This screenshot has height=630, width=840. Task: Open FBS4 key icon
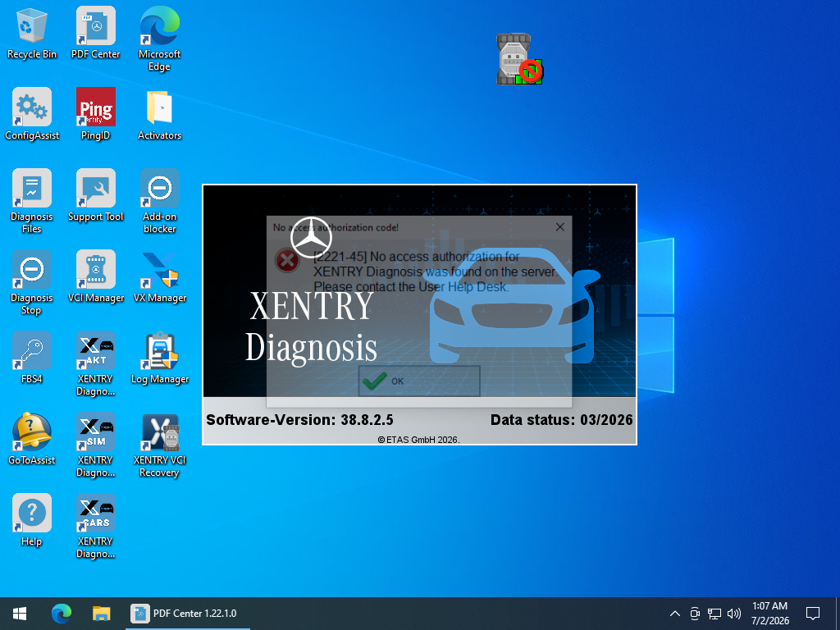pyautogui.click(x=32, y=358)
